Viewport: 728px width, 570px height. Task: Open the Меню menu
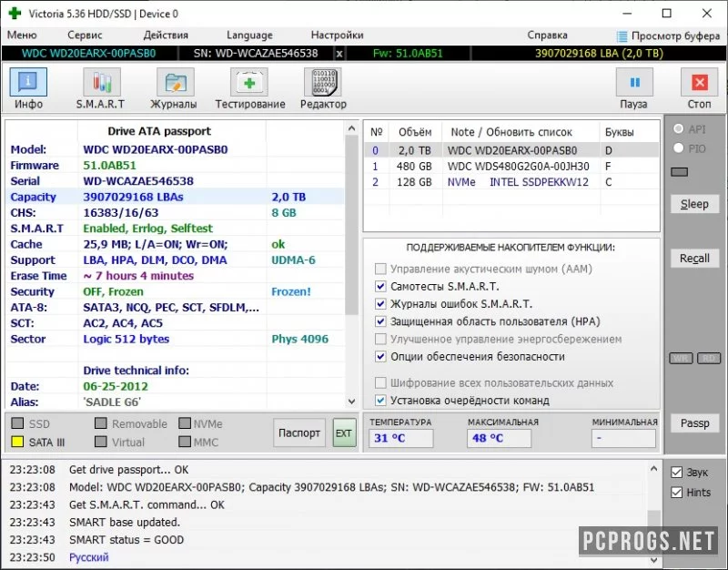pos(22,36)
